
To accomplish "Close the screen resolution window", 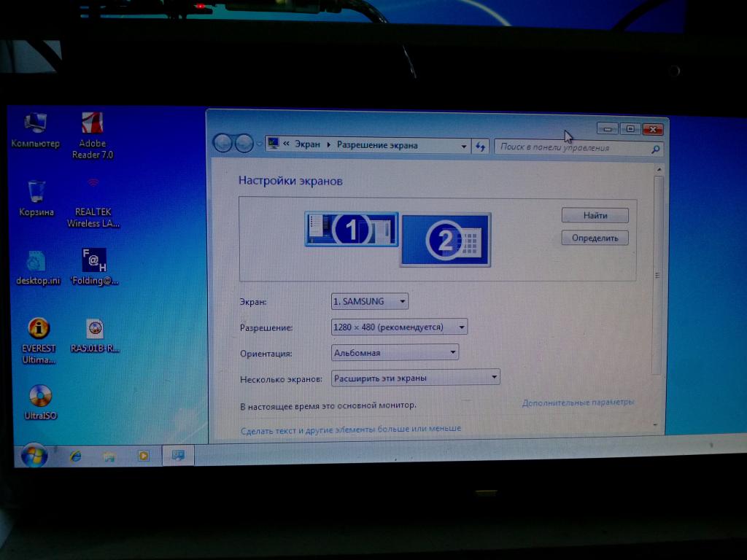I will pyautogui.click(x=653, y=129).
